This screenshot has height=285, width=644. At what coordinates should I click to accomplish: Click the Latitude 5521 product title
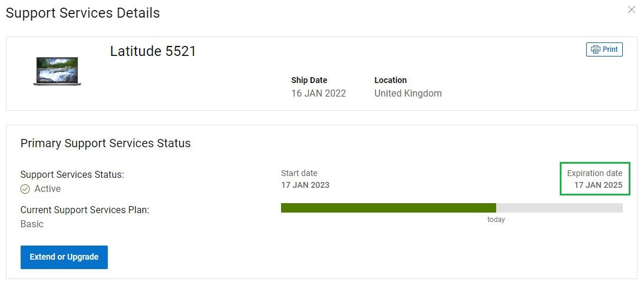click(x=153, y=52)
